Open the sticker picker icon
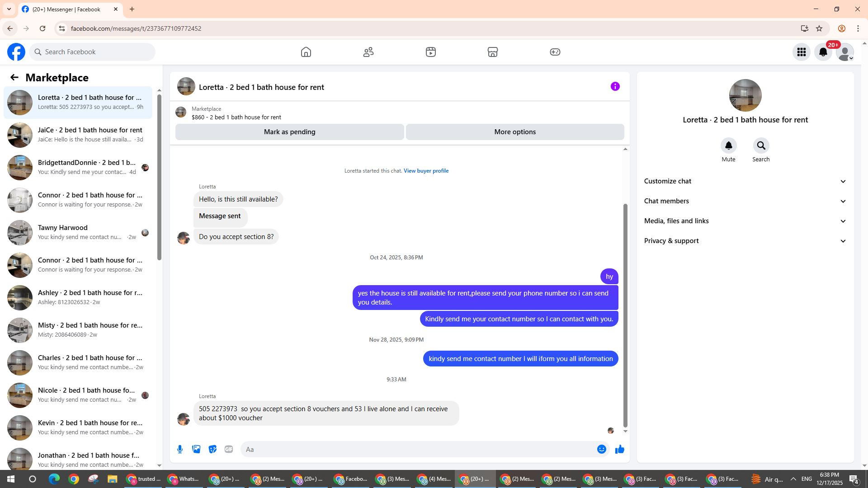The image size is (868, 488). point(212,449)
